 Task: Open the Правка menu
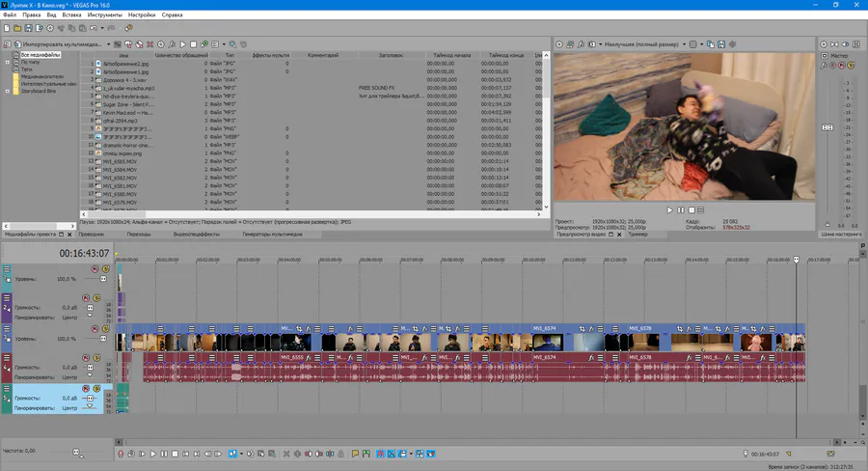tap(32, 15)
